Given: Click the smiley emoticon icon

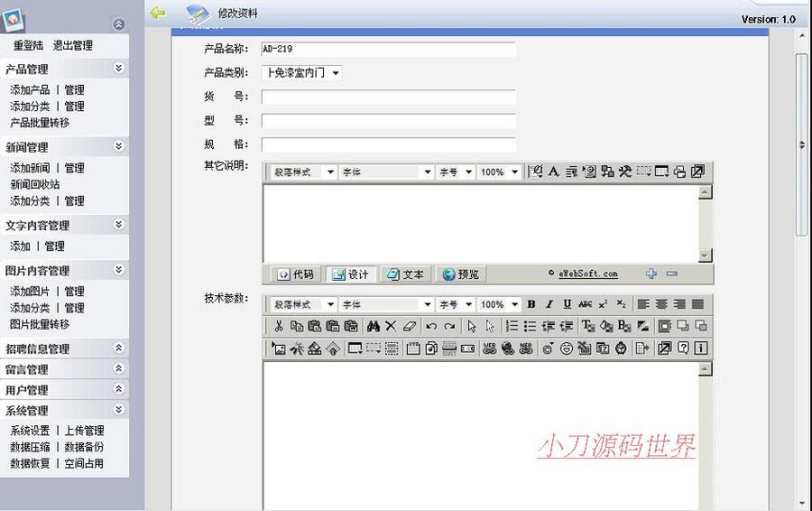Looking at the screenshot, I should pyautogui.click(x=566, y=348).
